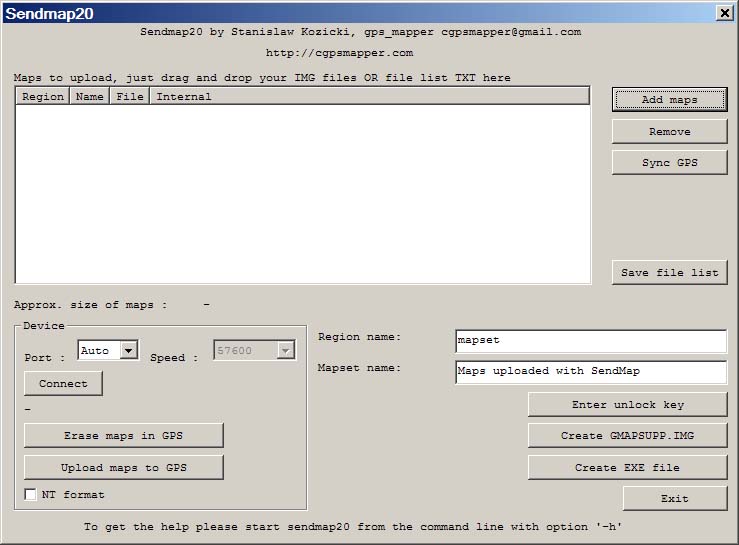Upload maps to GPS

123,468
